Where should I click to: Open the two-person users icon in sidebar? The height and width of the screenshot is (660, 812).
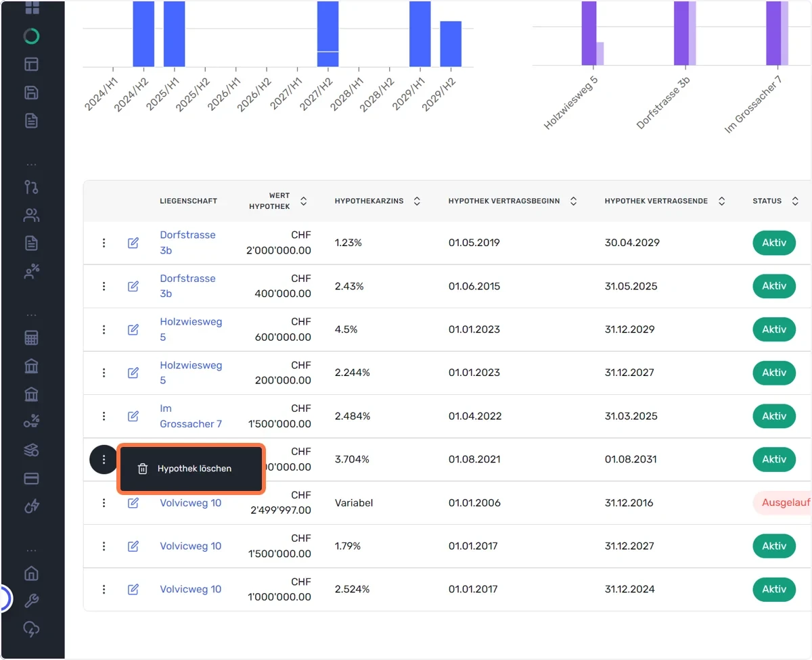pos(31,215)
